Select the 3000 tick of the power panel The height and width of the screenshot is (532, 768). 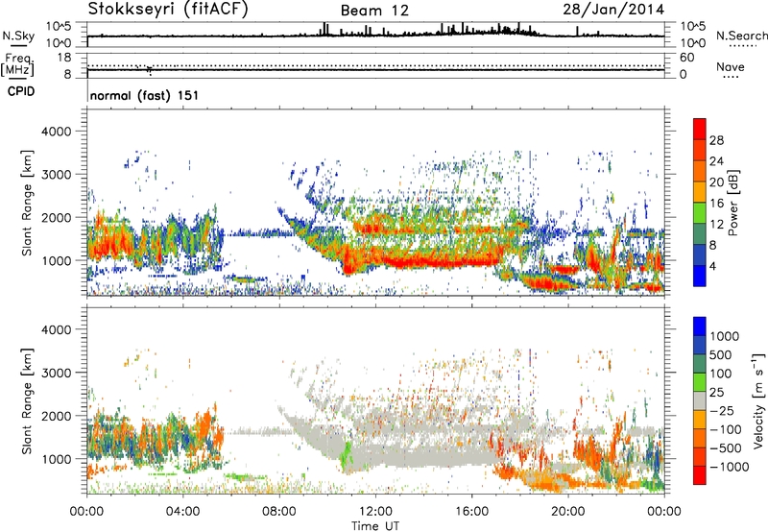coord(56,175)
